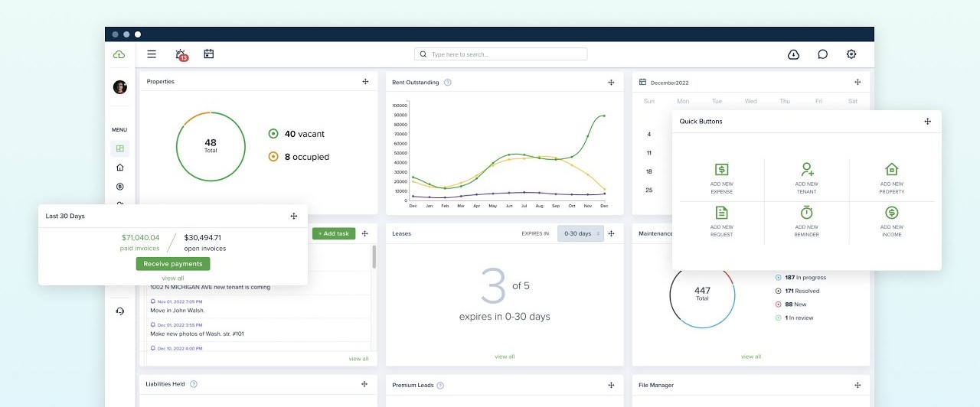Expand the 0-30 days lease dropdown
The image size is (980, 407).
click(580, 233)
